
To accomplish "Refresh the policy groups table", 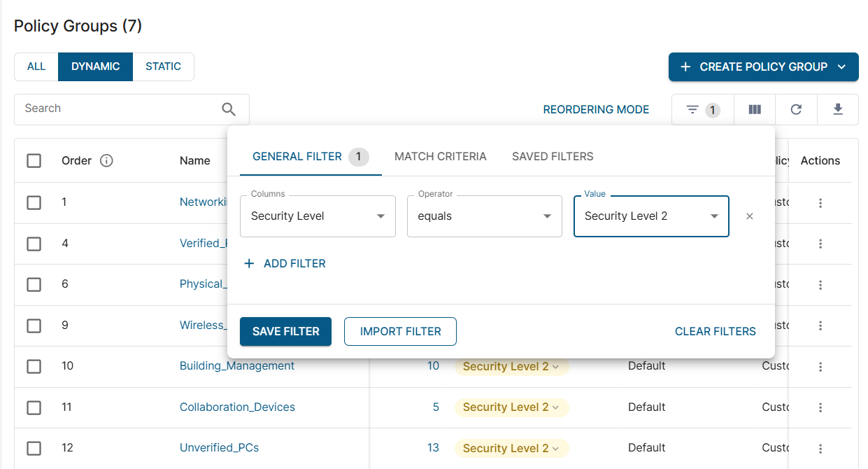I will [x=796, y=110].
